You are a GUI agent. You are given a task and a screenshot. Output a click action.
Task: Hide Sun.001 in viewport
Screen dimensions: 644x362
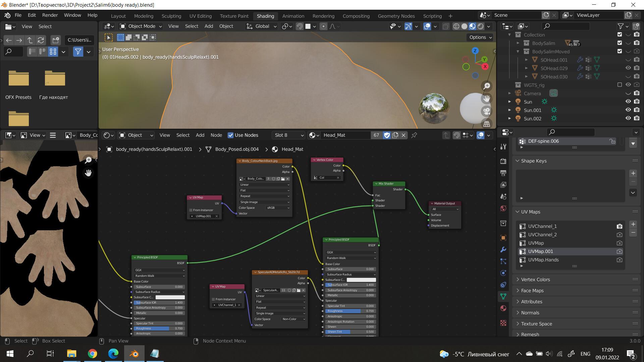628,110
